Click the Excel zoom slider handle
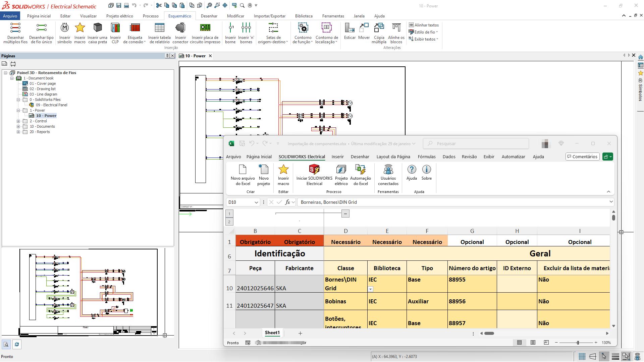This screenshot has width=644, height=362. click(x=578, y=343)
